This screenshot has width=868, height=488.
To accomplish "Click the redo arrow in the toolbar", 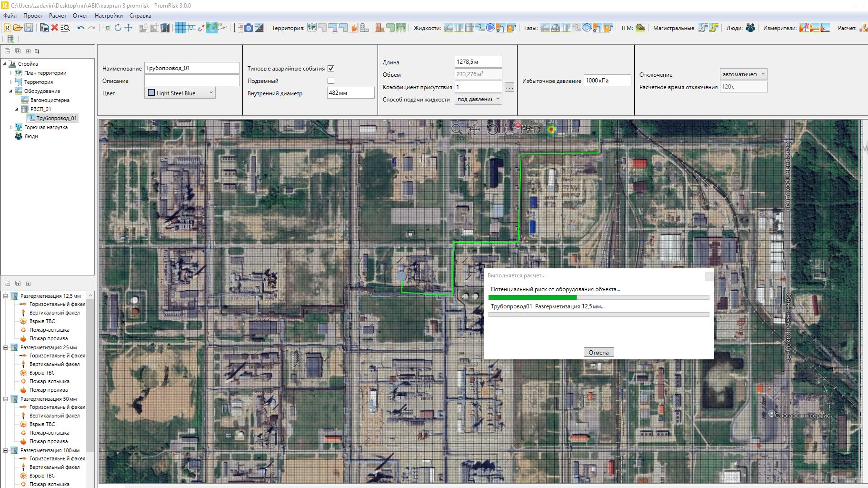I will (x=91, y=28).
